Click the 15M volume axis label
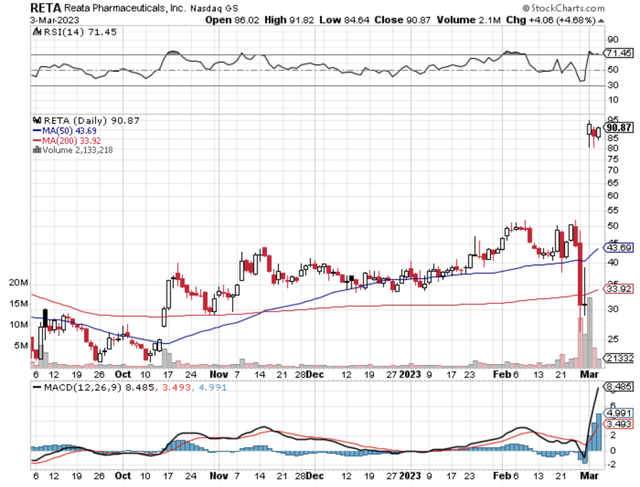 click(x=19, y=304)
